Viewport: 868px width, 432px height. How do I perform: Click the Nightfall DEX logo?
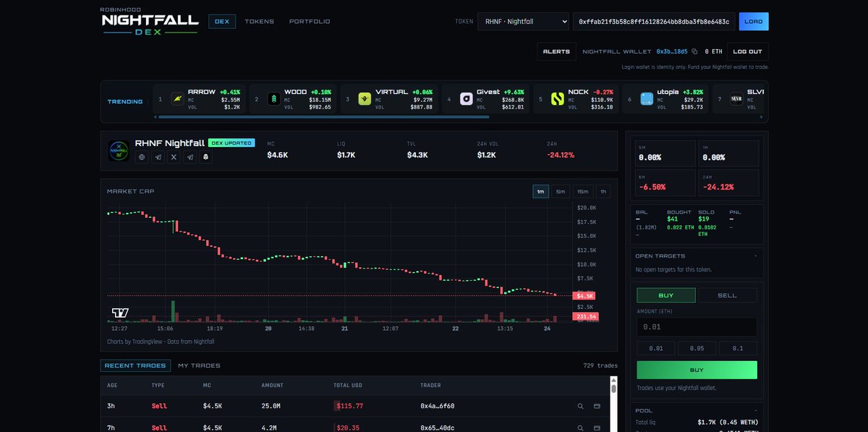(149, 22)
